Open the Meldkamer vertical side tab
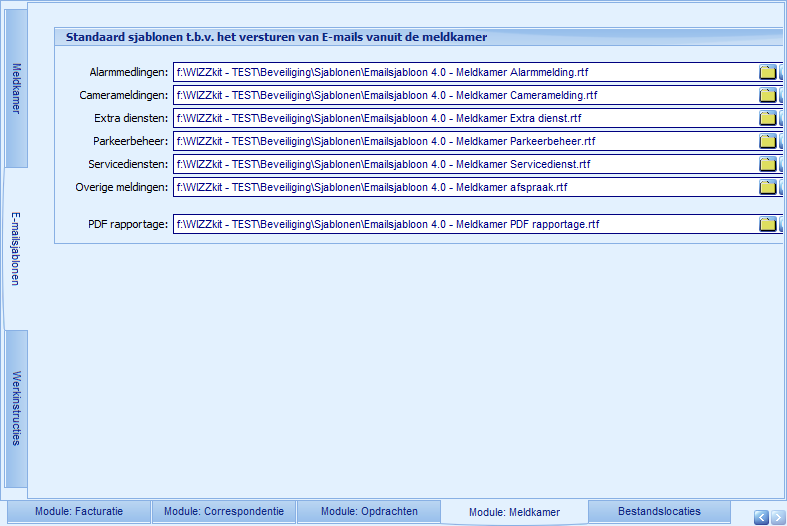 16,88
